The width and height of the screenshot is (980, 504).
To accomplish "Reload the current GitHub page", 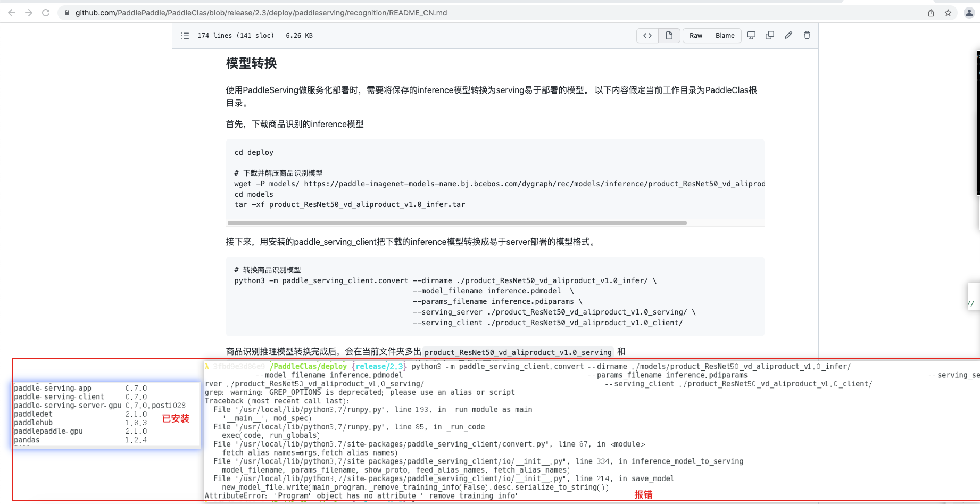I will click(45, 12).
